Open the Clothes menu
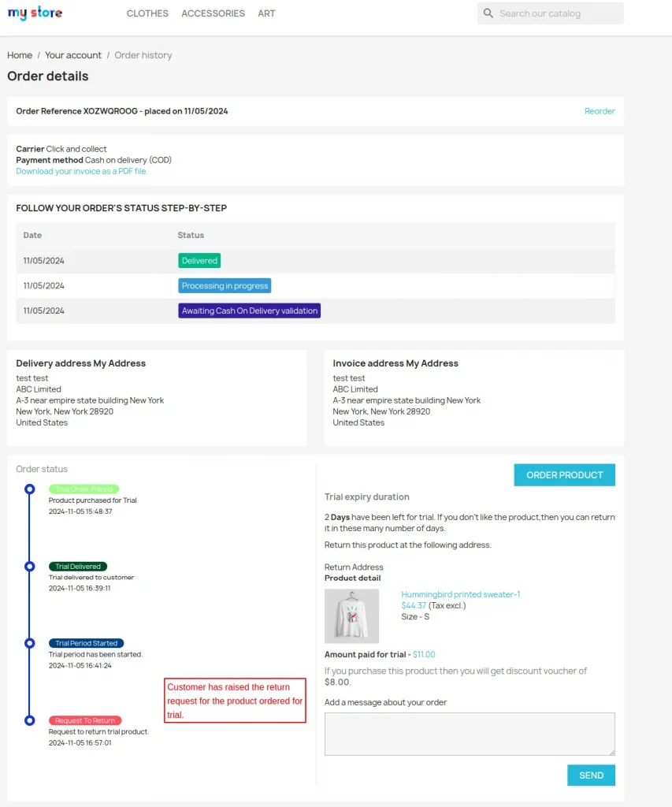The image size is (672, 807). click(x=147, y=13)
